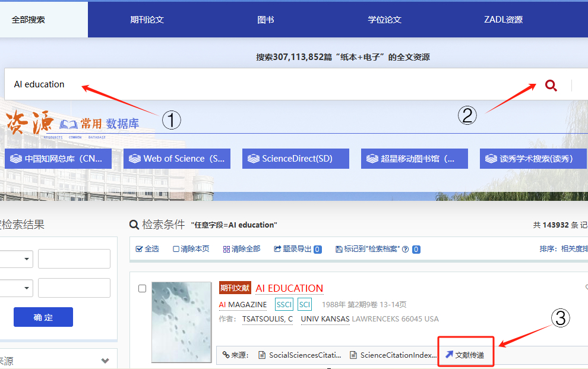This screenshot has height=369, width=588.
Task: Switch to the 期刊论文 tab
Action: (147, 20)
